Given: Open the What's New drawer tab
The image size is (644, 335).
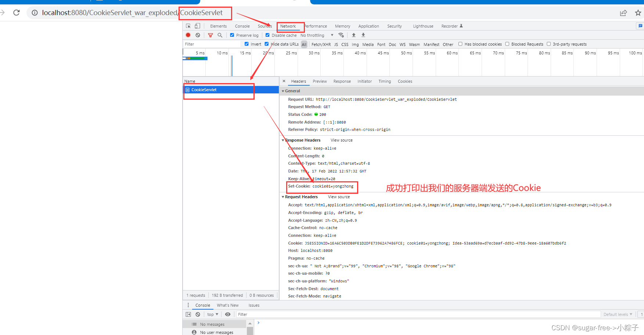Looking at the screenshot, I should [x=227, y=305].
